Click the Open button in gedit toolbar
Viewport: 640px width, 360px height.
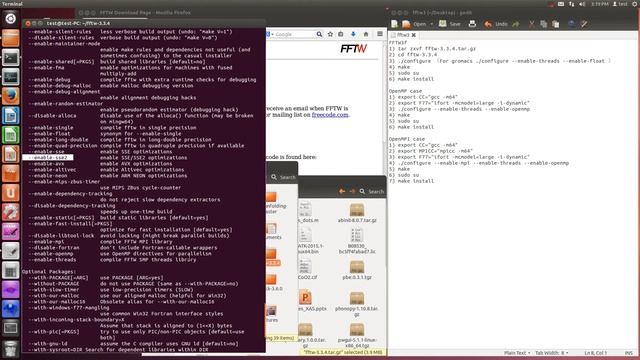pos(415,24)
